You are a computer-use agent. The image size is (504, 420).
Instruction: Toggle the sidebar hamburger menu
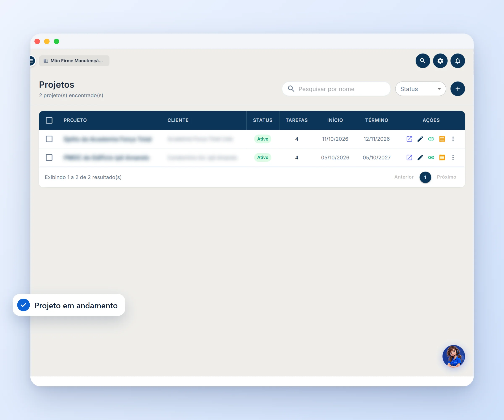coord(32,61)
